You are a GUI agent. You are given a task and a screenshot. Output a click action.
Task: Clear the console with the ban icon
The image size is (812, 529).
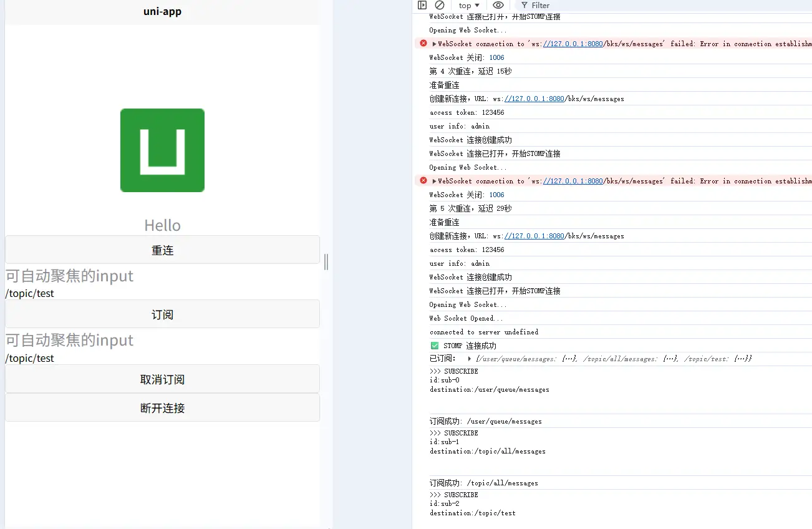click(x=440, y=6)
